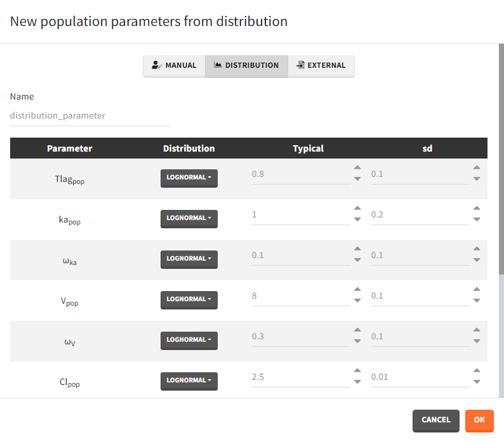Increase V_pop typical value up arrow
504x442 pixels.
click(357, 290)
